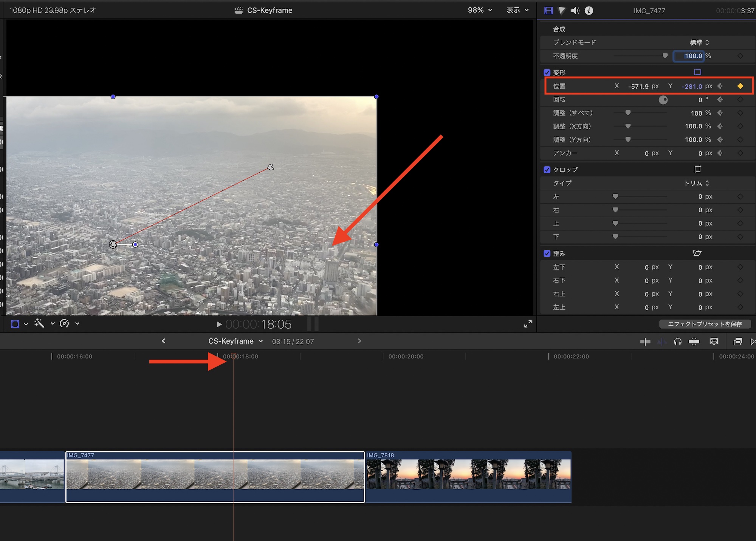Toggle the 歪み distort checkbox

point(547,253)
